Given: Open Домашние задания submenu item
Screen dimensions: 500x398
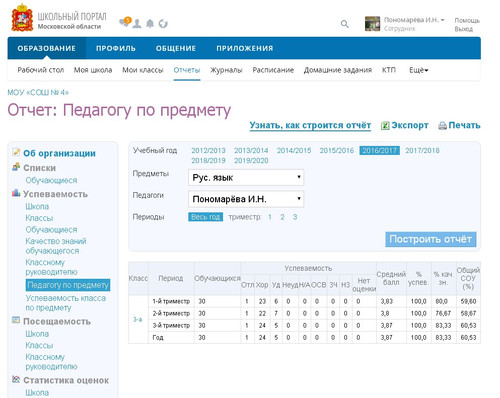Looking at the screenshot, I should (x=338, y=70).
